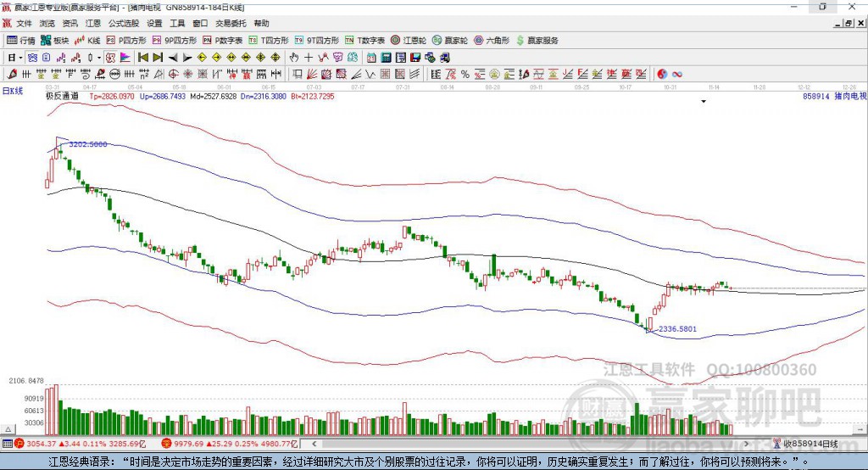Click the 收858914日线 status entry
The width and height of the screenshot is (868, 470).
(805, 444)
